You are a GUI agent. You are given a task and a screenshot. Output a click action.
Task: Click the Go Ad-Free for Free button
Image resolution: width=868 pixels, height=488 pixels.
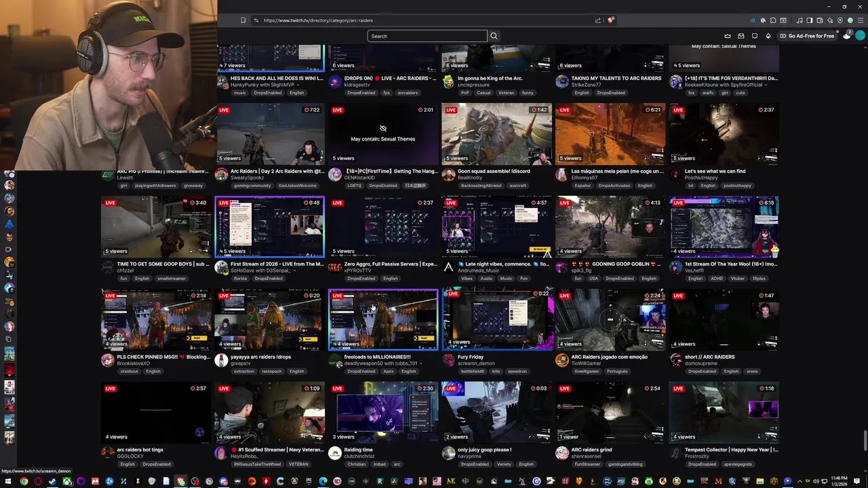click(807, 36)
